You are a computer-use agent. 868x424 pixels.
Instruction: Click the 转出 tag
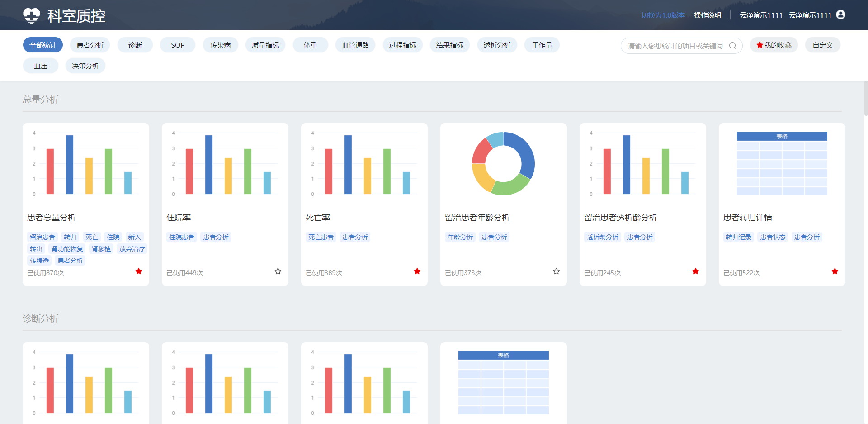[x=36, y=249]
